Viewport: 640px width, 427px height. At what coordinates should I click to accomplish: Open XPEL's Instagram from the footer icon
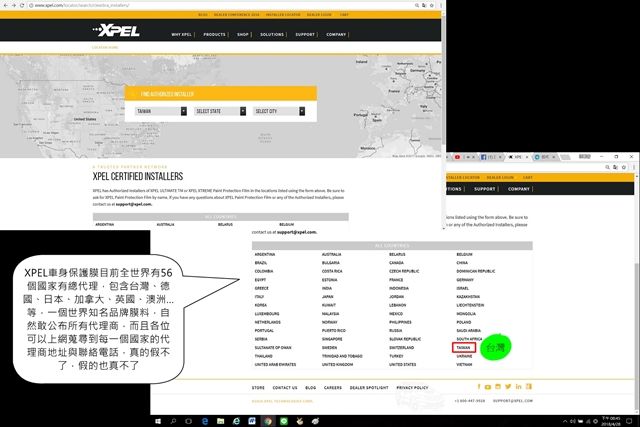[x=498, y=387]
